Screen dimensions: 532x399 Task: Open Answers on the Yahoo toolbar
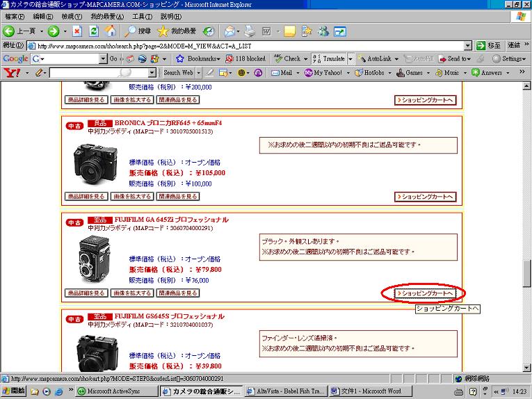tap(487, 72)
